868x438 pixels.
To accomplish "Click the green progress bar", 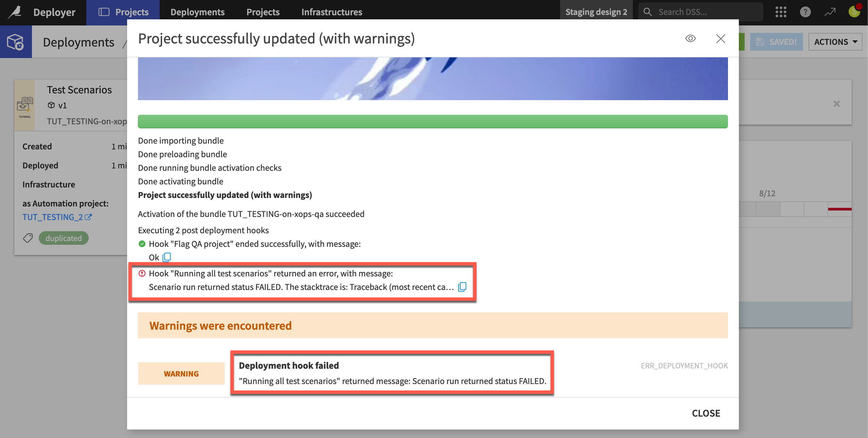I will 433,121.
